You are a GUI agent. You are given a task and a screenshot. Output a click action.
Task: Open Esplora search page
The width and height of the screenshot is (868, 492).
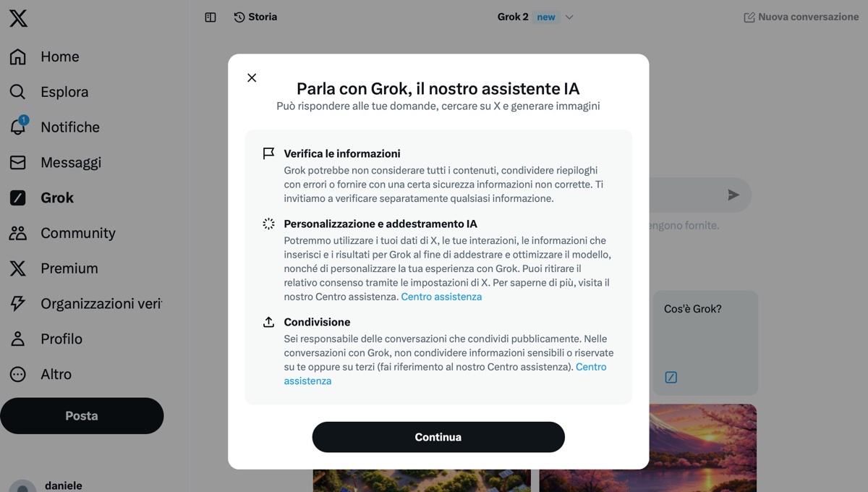[x=49, y=92]
